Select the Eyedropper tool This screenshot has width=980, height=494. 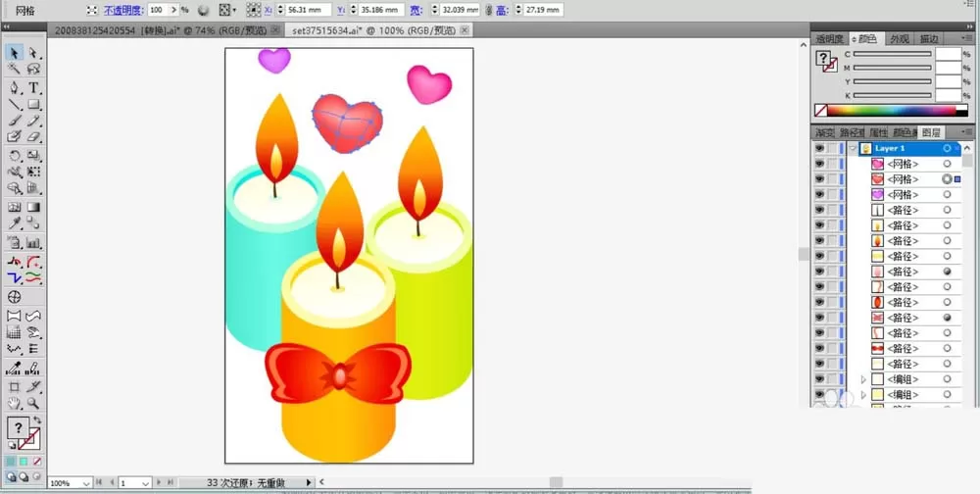[x=15, y=223]
